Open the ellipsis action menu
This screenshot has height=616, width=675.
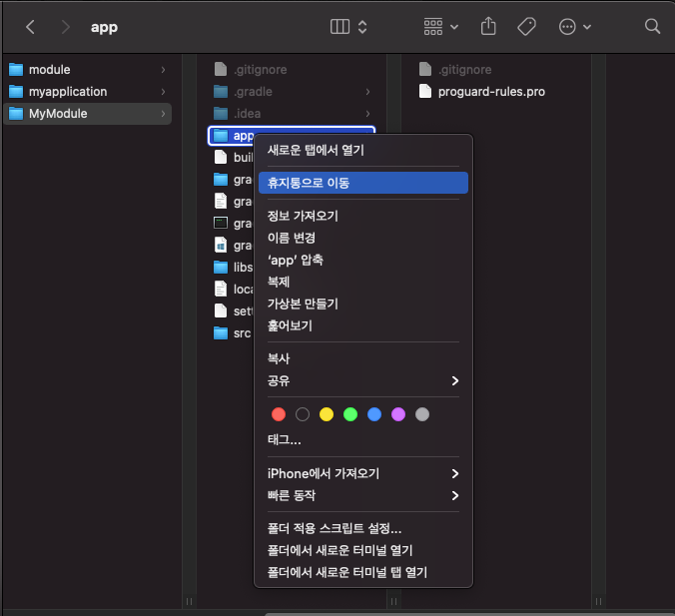[x=567, y=27]
